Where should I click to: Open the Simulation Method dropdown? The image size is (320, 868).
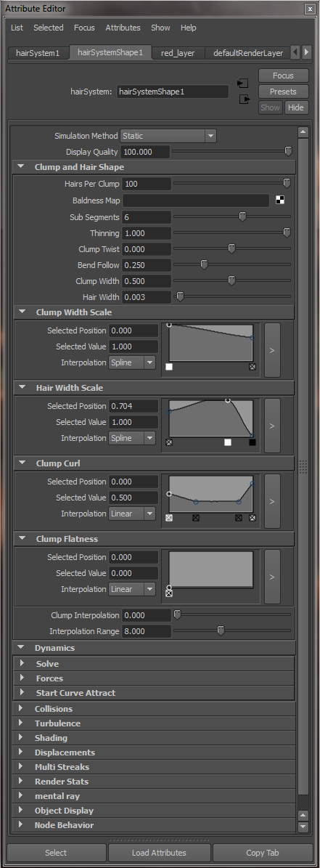(x=168, y=136)
